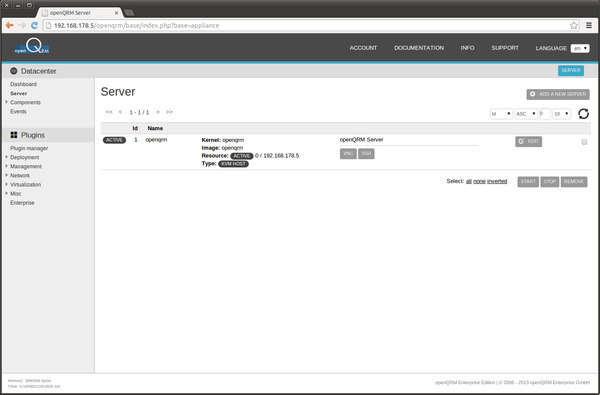Open the DOCUMENTATION menu
The width and height of the screenshot is (600, 395).
click(x=419, y=48)
